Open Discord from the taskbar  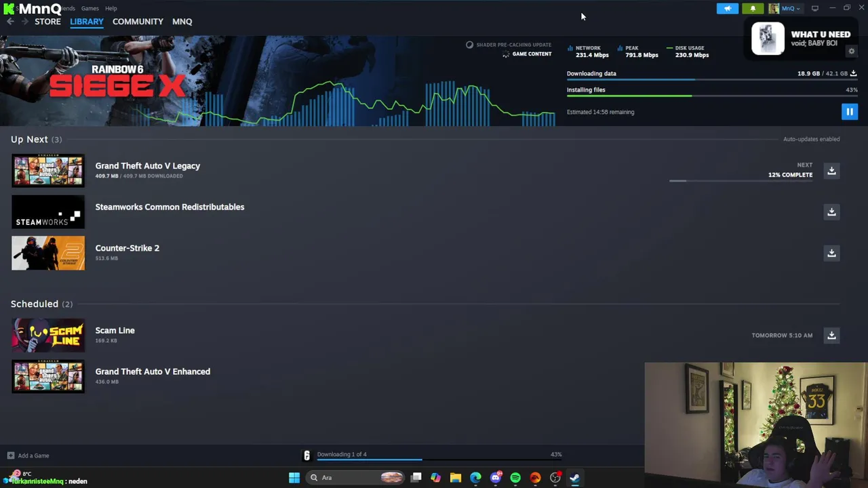496,478
